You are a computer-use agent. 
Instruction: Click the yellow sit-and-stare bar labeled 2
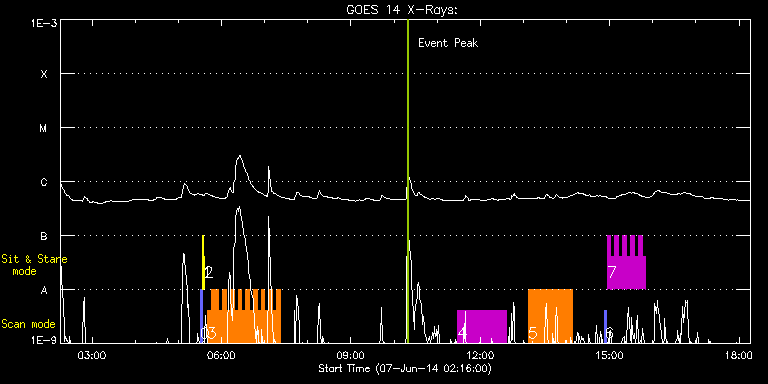point(203,262)
